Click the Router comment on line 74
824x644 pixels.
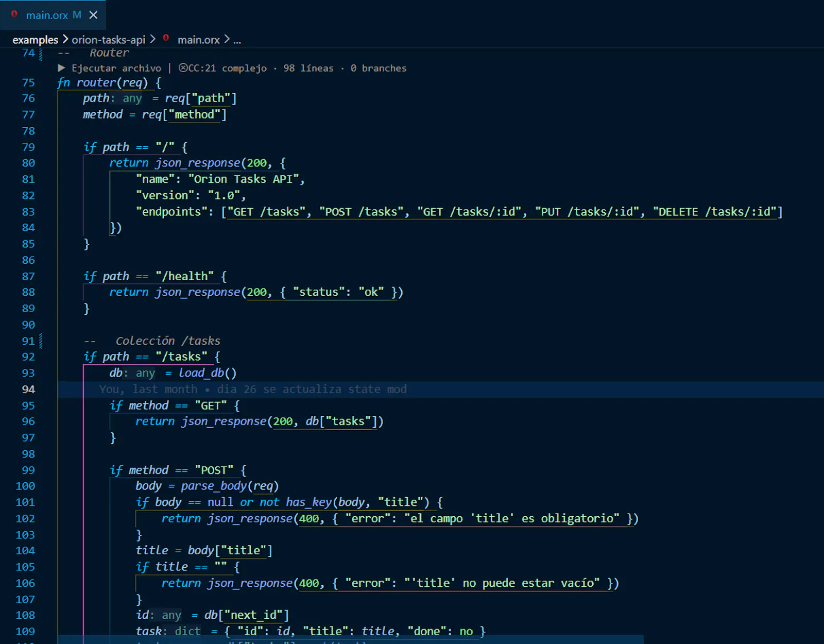[109, 53]
